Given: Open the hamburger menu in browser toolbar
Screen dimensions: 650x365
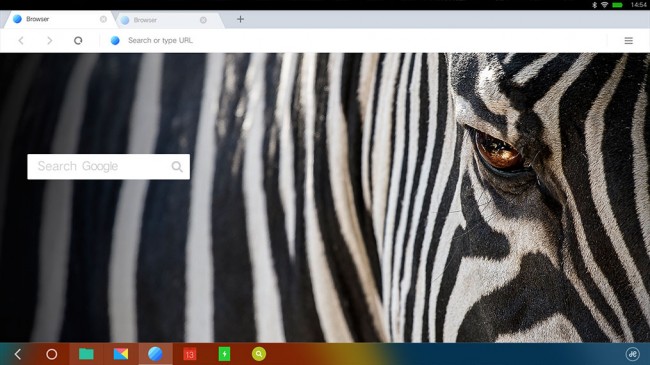Looking at the screenshot, I should 628,40.
